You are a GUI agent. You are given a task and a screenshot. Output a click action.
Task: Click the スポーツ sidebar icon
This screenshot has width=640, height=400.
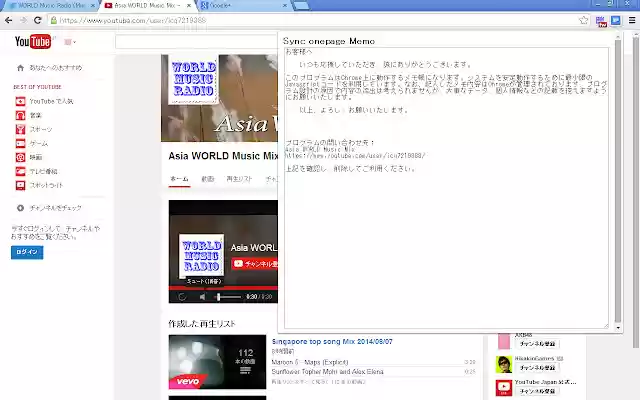pyautogui.click(x=20, y=129)
